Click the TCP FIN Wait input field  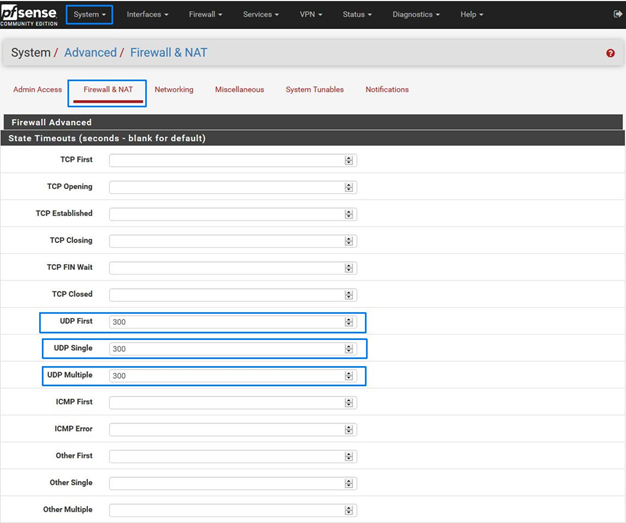coord(233,268)
